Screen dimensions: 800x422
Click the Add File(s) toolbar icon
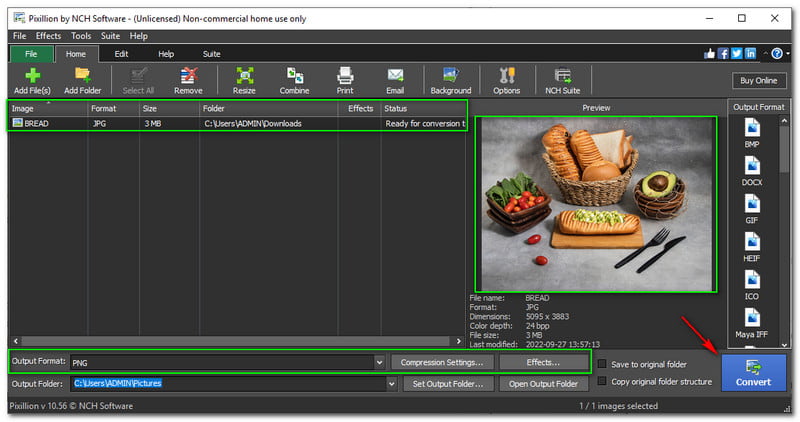33,76
